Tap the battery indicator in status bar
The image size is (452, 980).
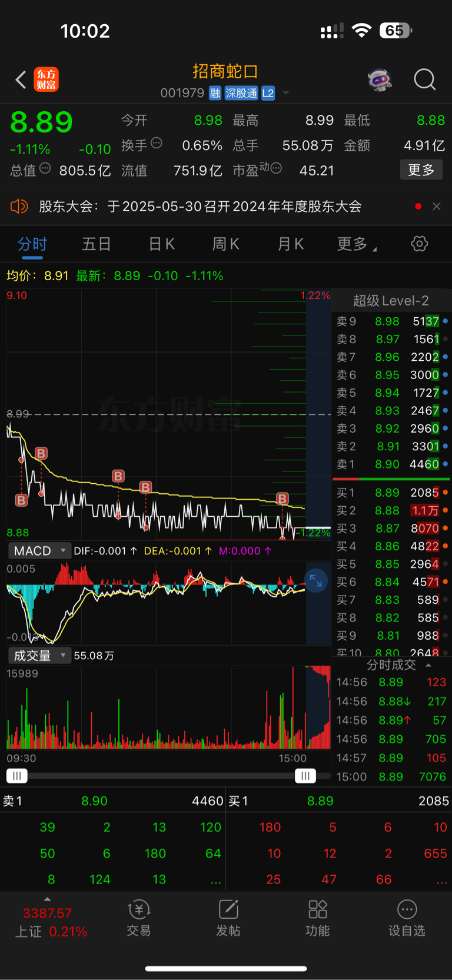coord(396,31)
